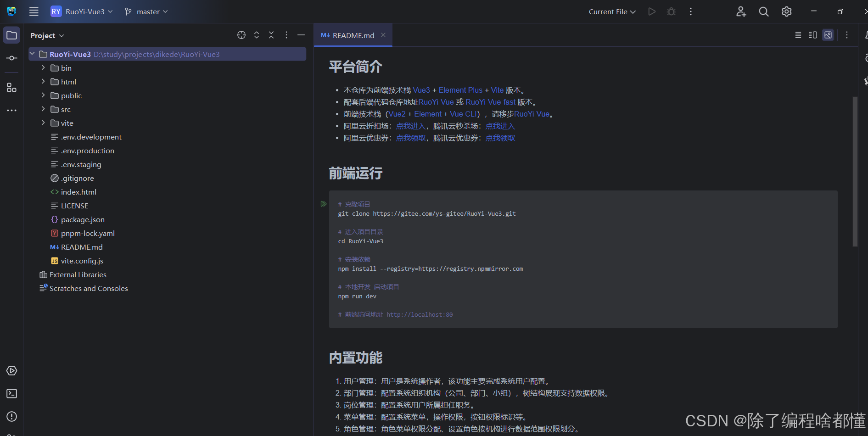
Task: Select vite.config.js file
Action: point(77,261)
